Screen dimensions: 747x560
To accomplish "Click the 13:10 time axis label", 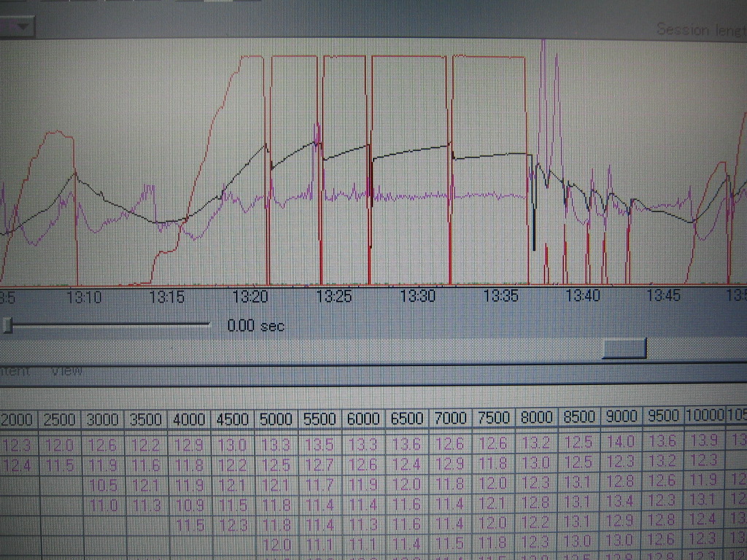I will point(84,297).
